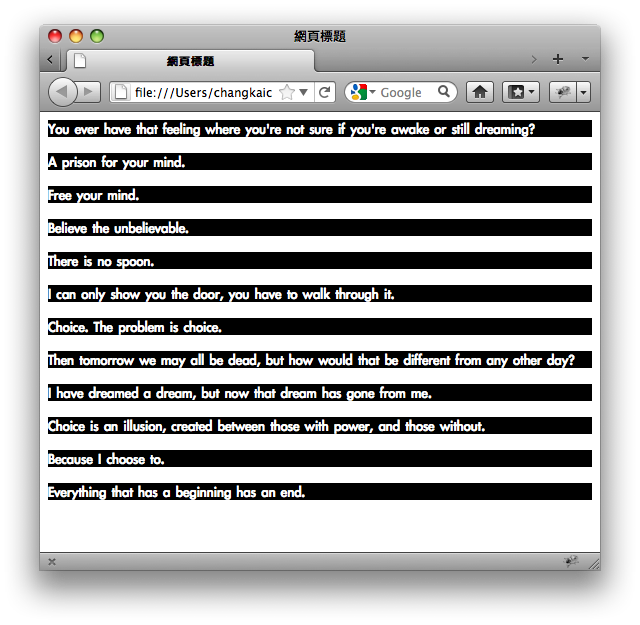The width and height of the screenshot is (640, 625).
Task: Open the bookmarks menu button
Action: (x=520, y=92)
